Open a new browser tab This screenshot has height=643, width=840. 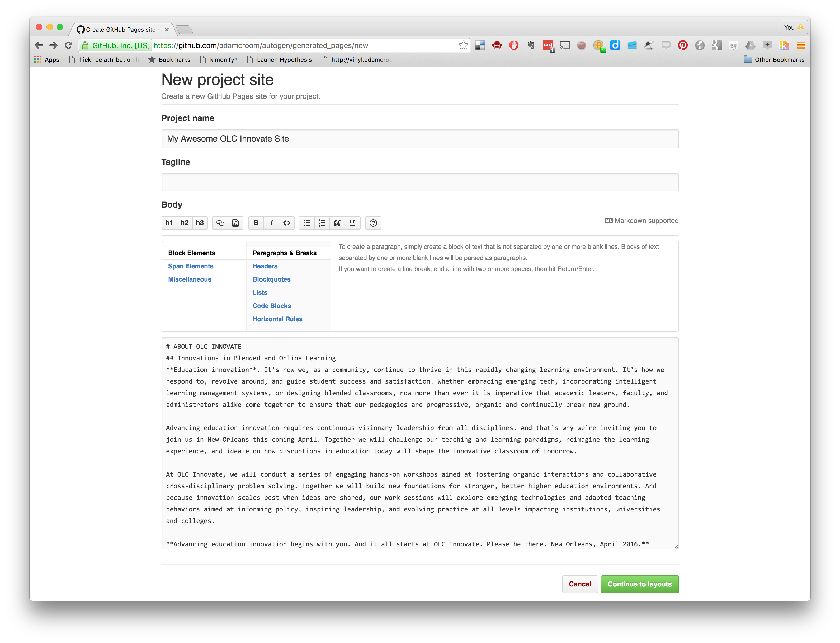(184, 30)
